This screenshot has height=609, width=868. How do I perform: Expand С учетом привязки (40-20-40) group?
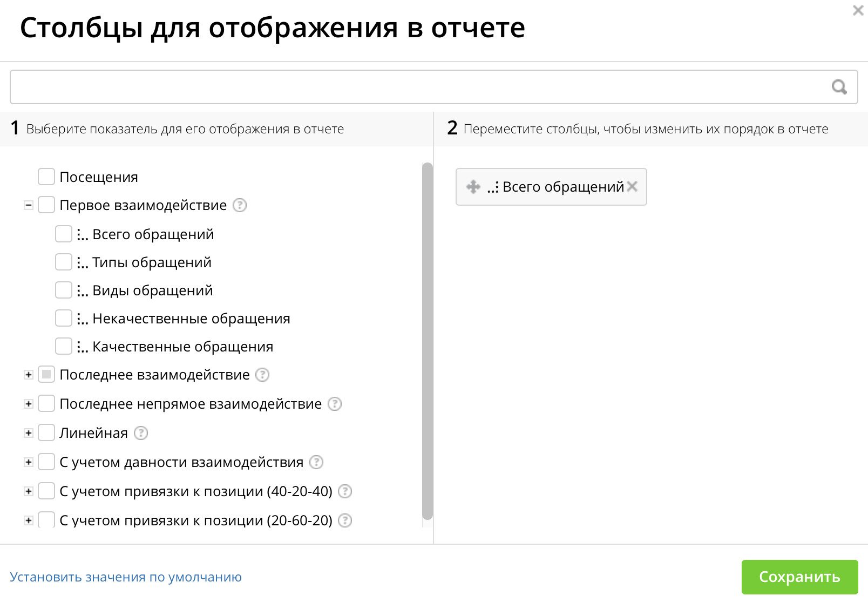(29, 491)
